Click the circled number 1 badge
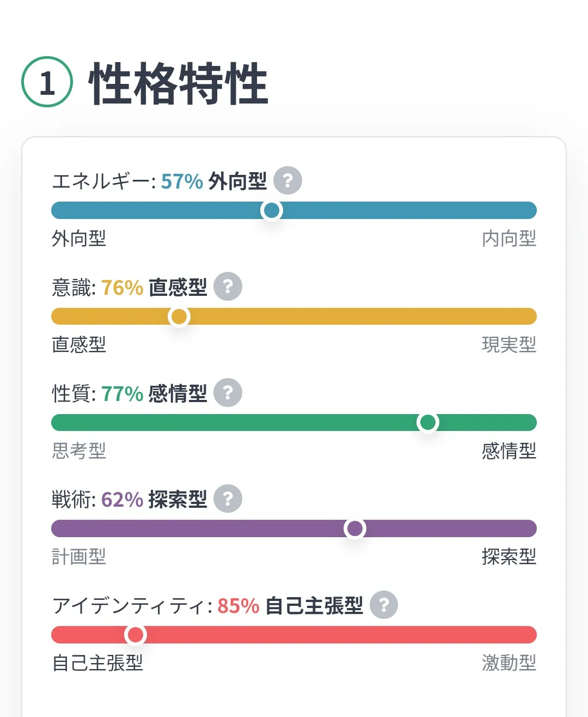The height and width of the screenshot is (717, 588). point(47,82)
